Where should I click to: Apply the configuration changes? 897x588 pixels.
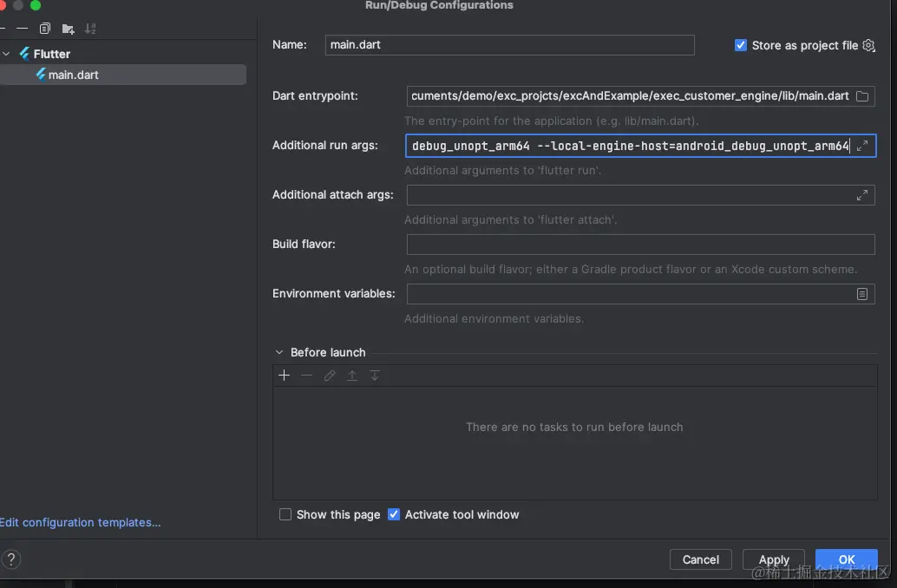[774, 559]
